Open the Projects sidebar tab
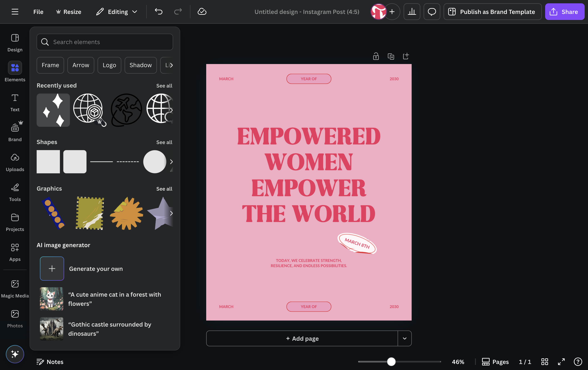 tap(15, 222)
